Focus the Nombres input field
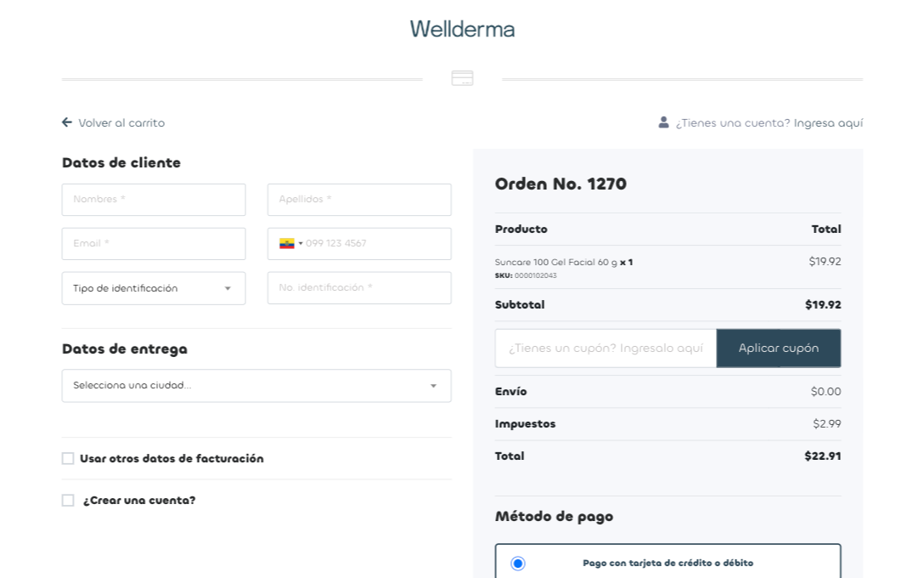 (x=154, y=200)
